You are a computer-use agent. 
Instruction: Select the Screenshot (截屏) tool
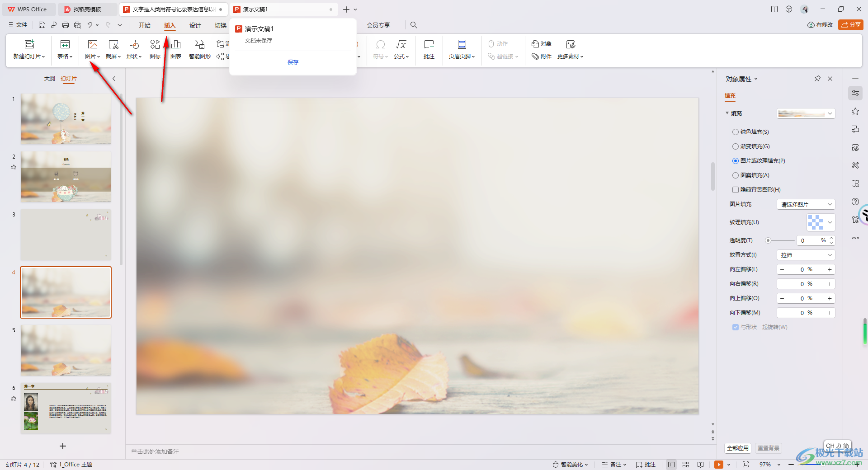tap(113, 44)
